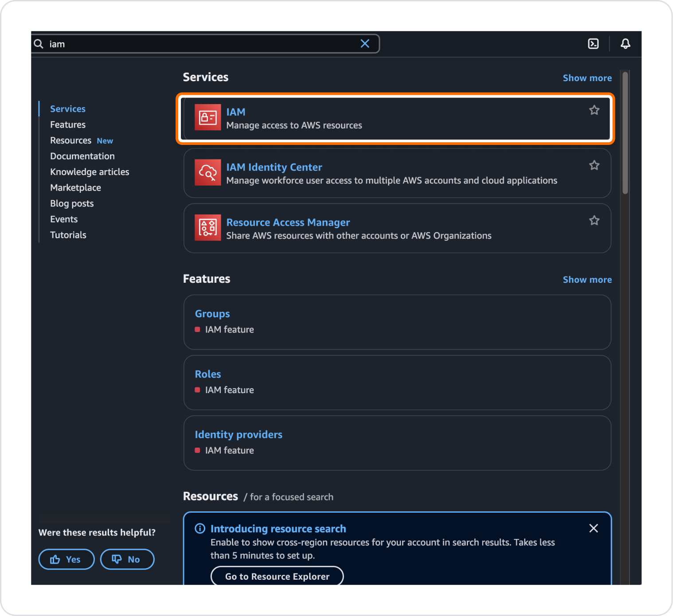Viewport: 673px width, 616px height.
Task: Favorite IAM Identity Center with star
Action: [594, 165]
